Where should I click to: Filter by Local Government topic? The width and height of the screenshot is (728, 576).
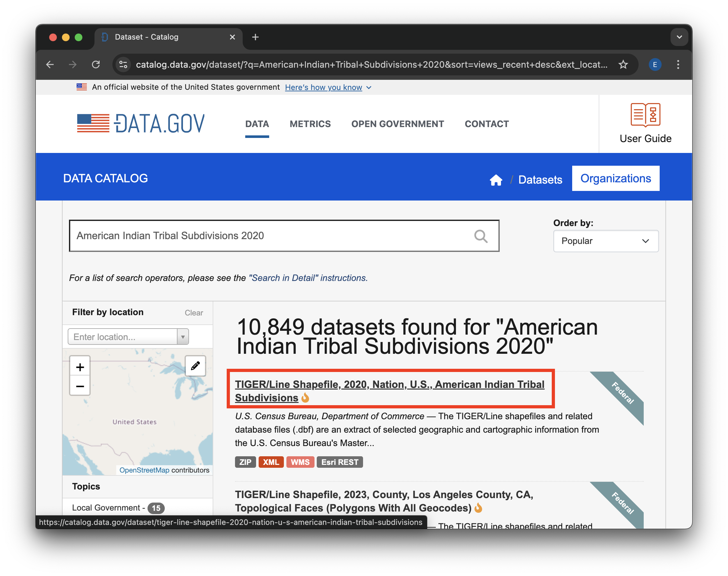[x=118, y=508]
